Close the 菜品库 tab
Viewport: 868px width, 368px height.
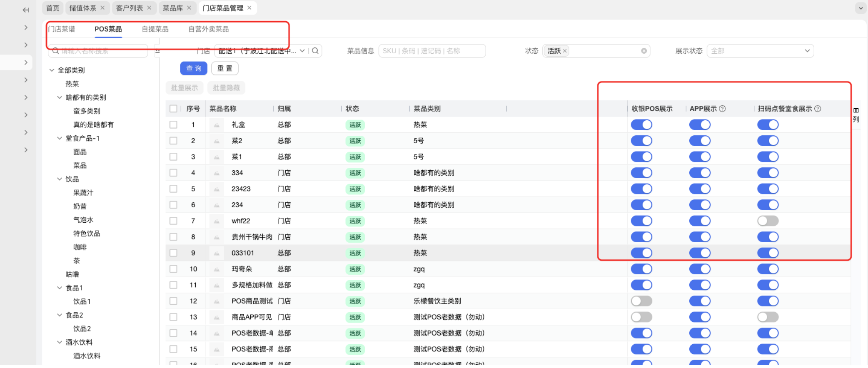coord(189,8)
